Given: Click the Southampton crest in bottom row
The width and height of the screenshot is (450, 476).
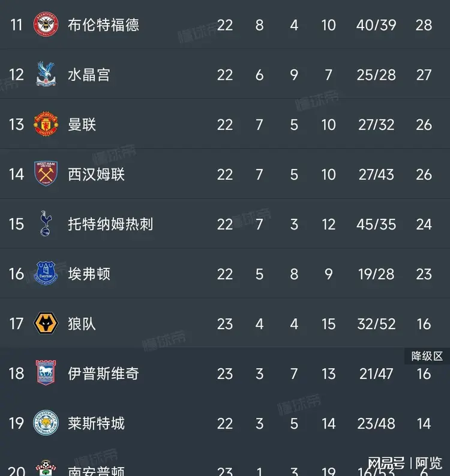Looking at the screenshot, I should [46, 469].
